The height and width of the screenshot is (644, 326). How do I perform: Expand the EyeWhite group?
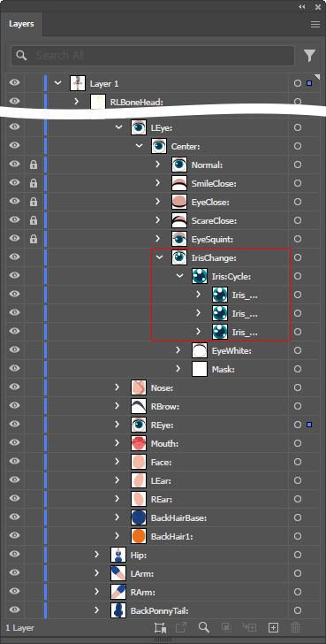tap(178, 350)
